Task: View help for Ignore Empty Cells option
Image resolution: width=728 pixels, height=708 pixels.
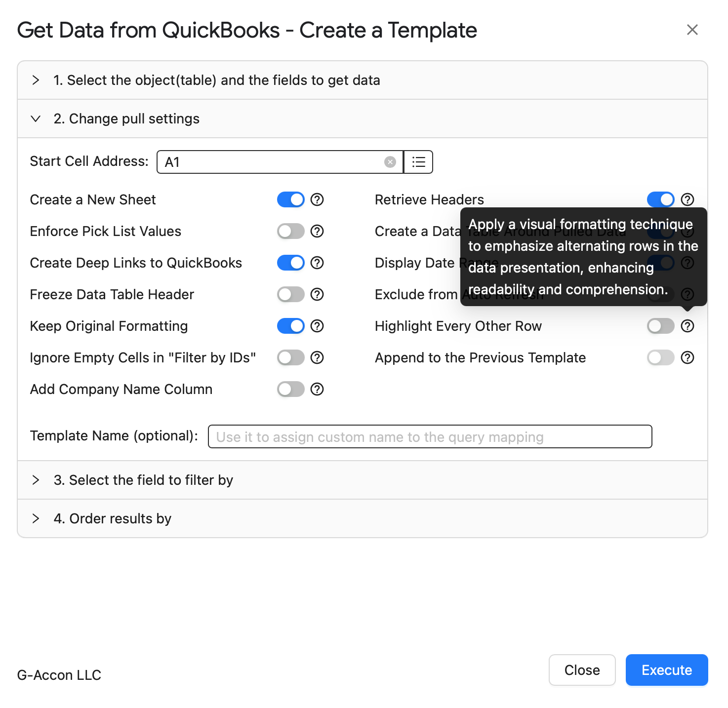Action: coord(317,357)
